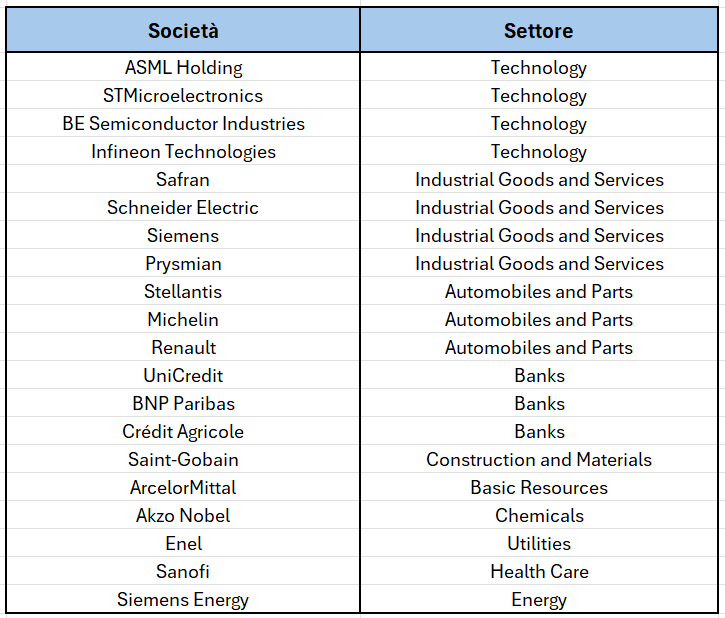Click the Michelin cell
Screen dimensions: 725x618
[183, 320]
